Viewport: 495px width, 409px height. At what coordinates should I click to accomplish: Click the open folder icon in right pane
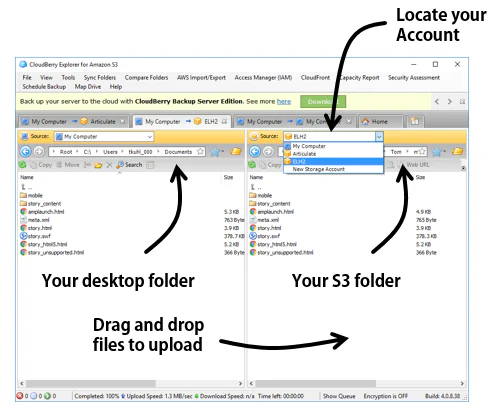click(458, 152)
